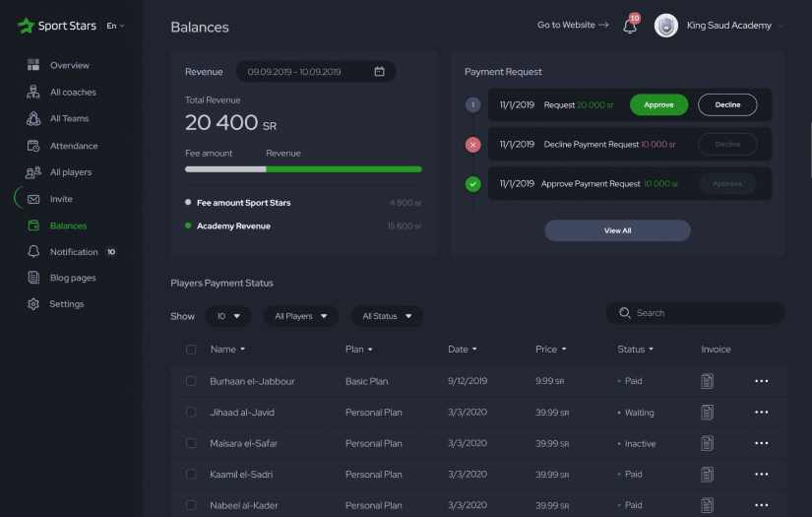The width and height of the screenshot is (812, 517).
Task: Open invoice for Burhaan el-Jabbour
Action: tap(707, 381)
